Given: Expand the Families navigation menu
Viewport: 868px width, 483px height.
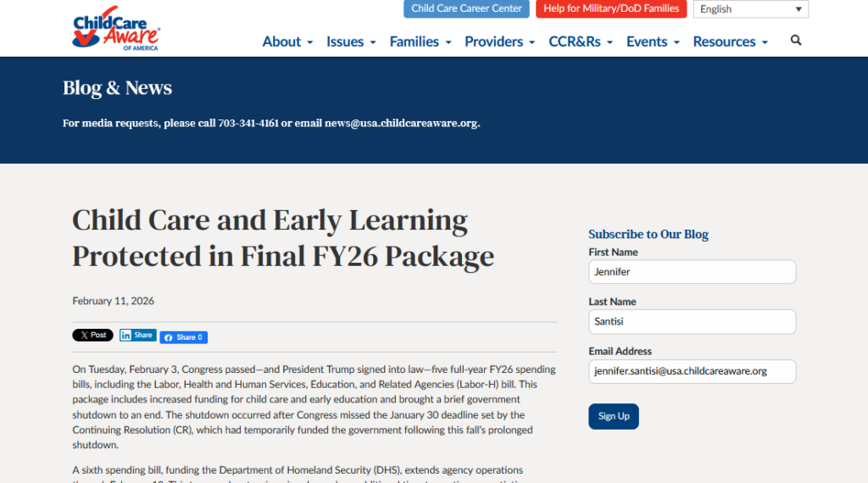Looking at the screenshot, I should click(420, 42).
